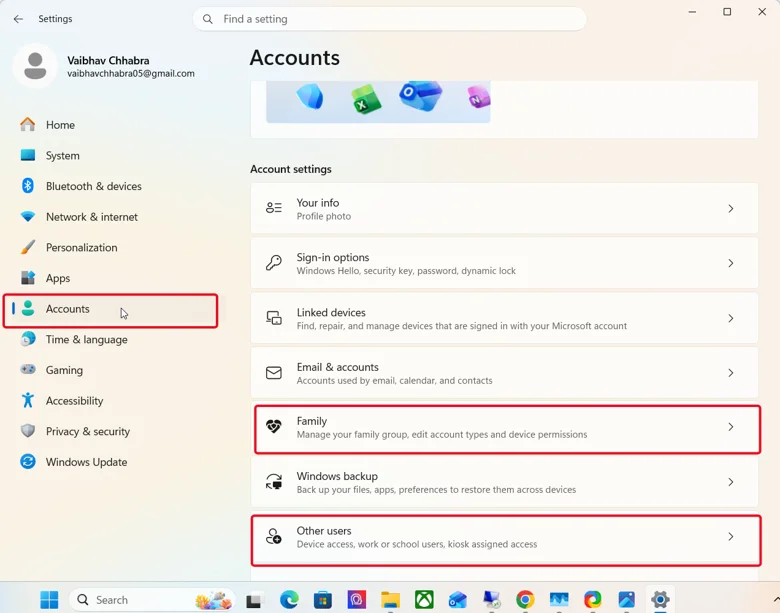Click the key icon for Sign-in options

(x=274, y=263)
